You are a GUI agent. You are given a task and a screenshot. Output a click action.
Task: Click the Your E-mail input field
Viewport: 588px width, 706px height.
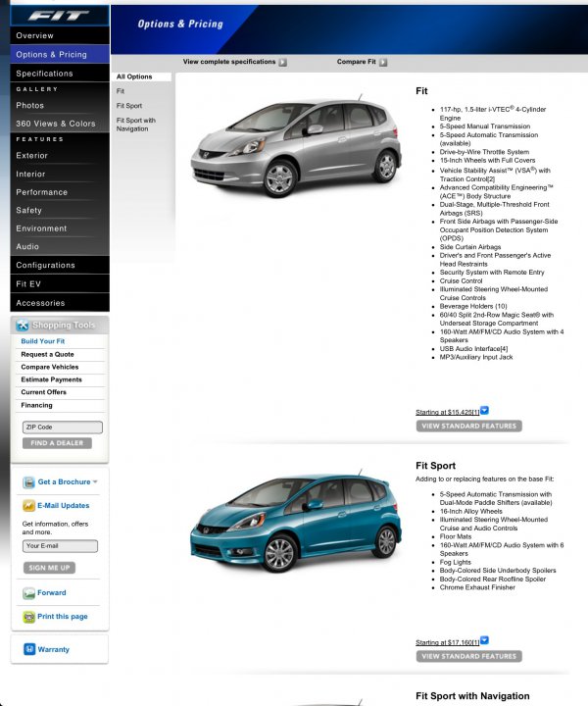click(60, 546)
